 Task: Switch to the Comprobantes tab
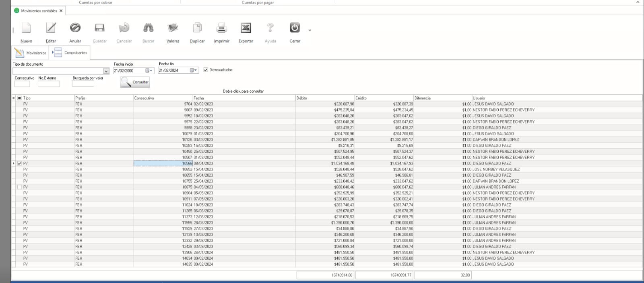[70, 53]
